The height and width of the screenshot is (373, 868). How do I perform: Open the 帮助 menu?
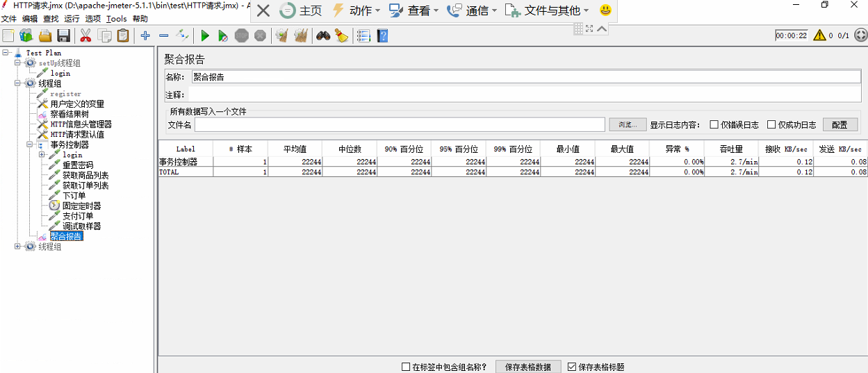tap(140, 19)
